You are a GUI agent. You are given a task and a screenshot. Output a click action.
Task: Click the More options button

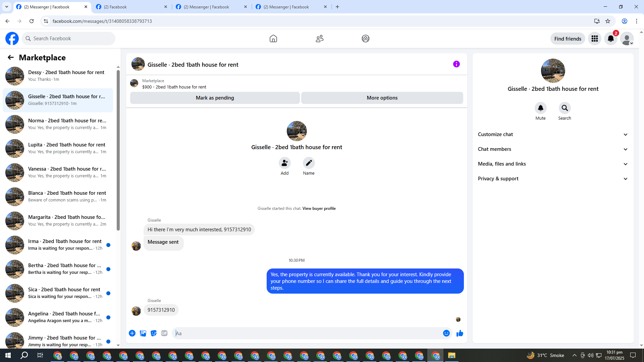click(382, 98)
